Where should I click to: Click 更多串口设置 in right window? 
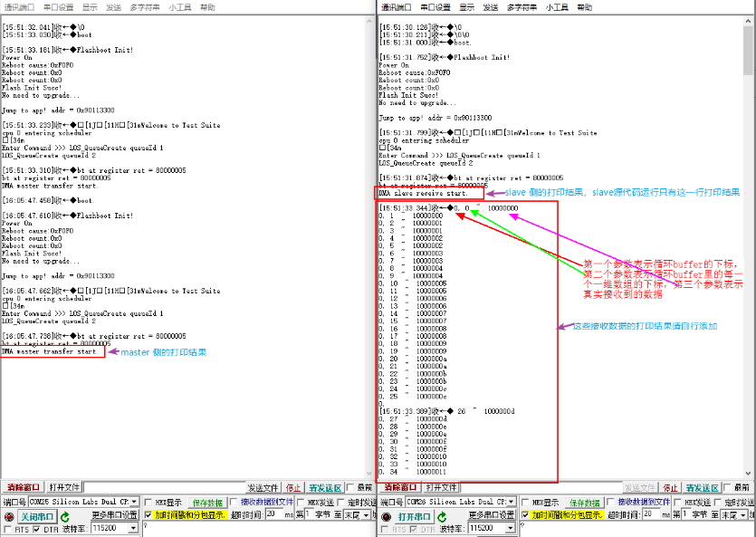(x=493, y=515)
